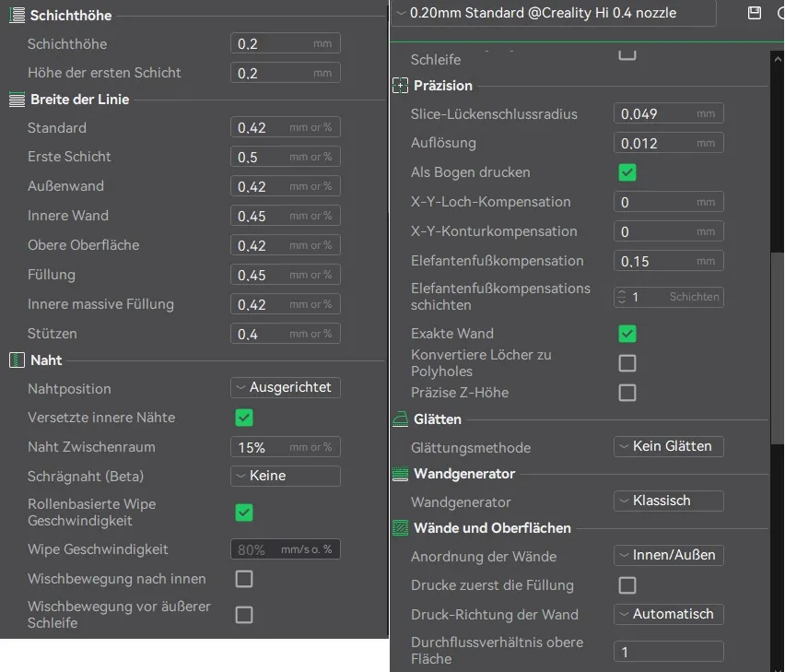
Task: Click the Elefantenfußkompensationsschichten stepper arrows
Action: [x=621, y=297]
